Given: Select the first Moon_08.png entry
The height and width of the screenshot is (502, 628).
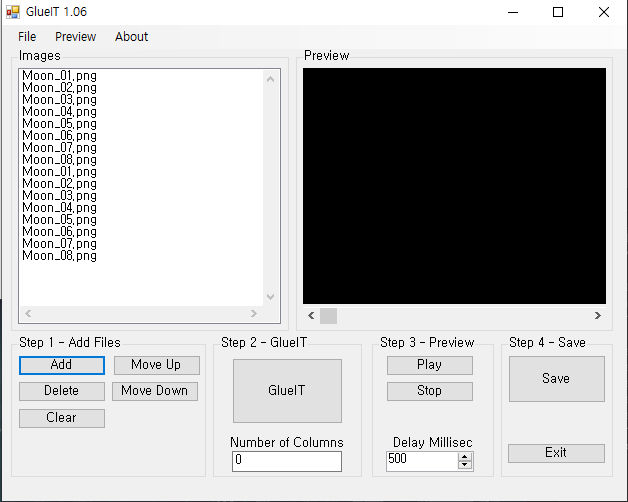Looking at the screenshot, I should (x=60, y=160).
